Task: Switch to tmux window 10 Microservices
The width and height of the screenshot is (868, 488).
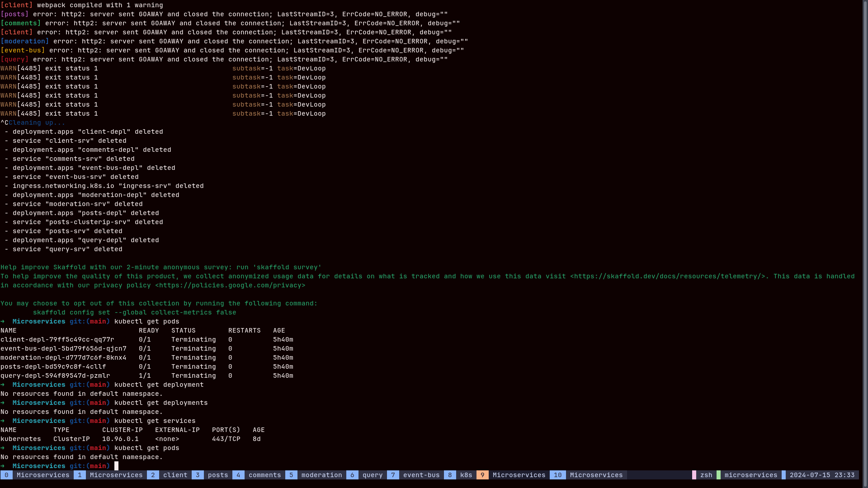Action: click(588, 475)
